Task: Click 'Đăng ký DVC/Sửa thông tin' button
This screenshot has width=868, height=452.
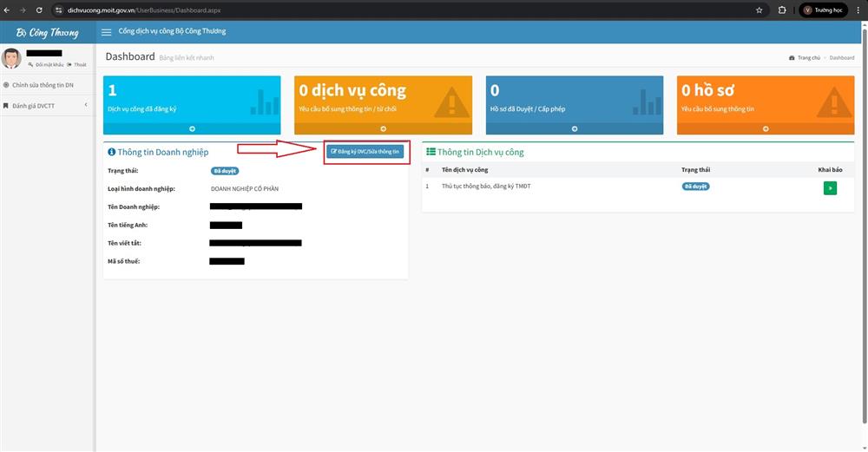Action: click(365, 151)
